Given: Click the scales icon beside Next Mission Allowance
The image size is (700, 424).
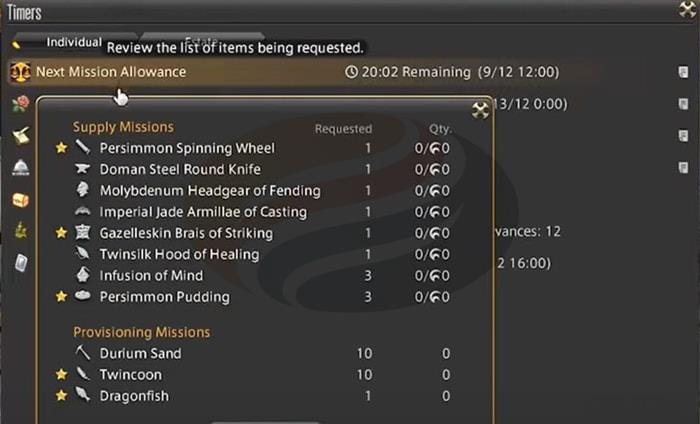Looking at the screenshot, I should (19, 72).
